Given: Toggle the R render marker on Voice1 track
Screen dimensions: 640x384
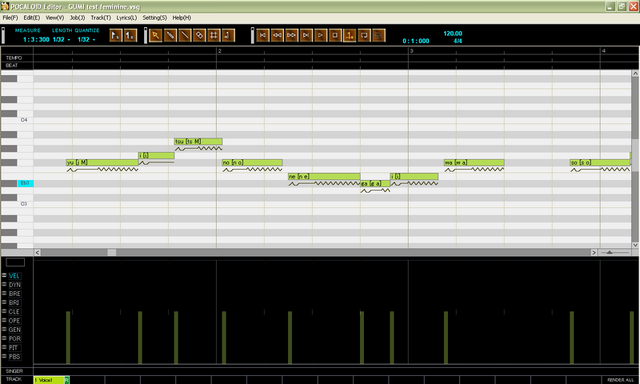Looking at the screenshot, I should pyautogui.click(x=67, y=380).
